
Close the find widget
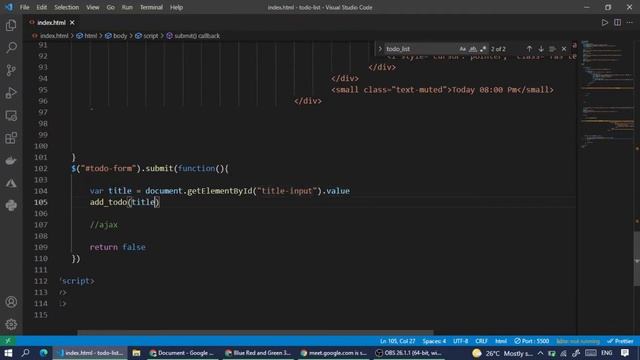tap(564, 49)
